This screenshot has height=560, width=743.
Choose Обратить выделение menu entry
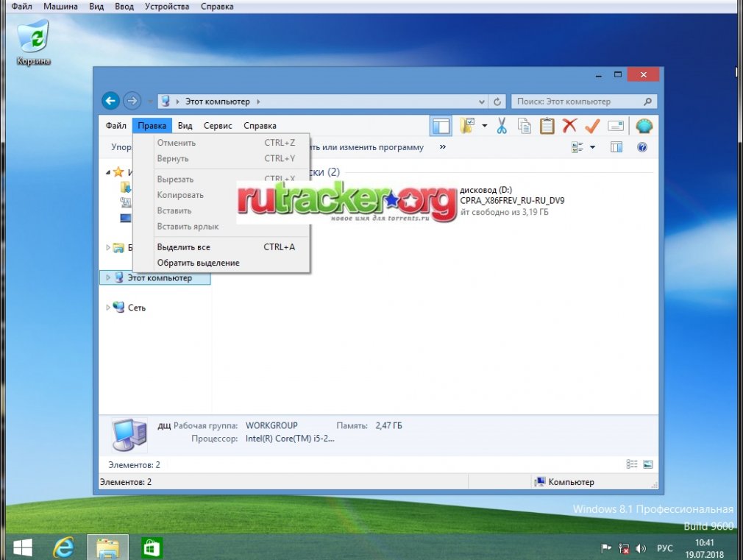tap(221, 263)
